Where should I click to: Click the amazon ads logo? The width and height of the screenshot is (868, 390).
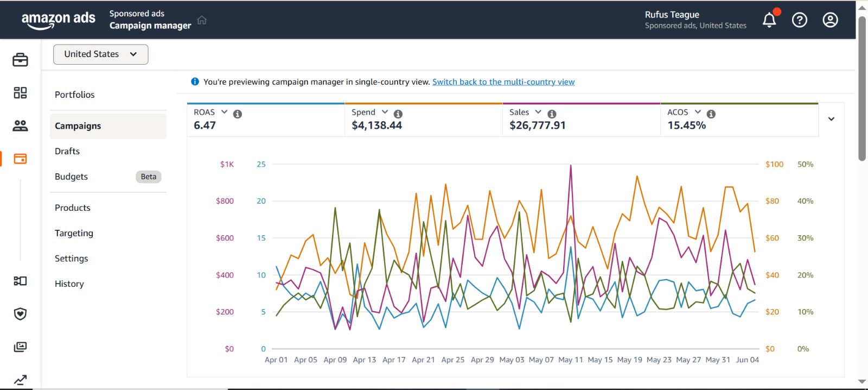(x=58, y=20)
